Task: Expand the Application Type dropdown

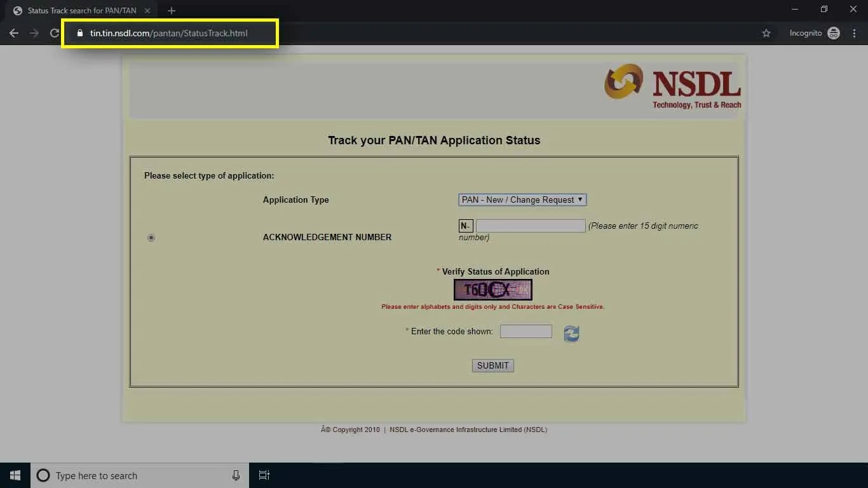Action: pos(522,200)
